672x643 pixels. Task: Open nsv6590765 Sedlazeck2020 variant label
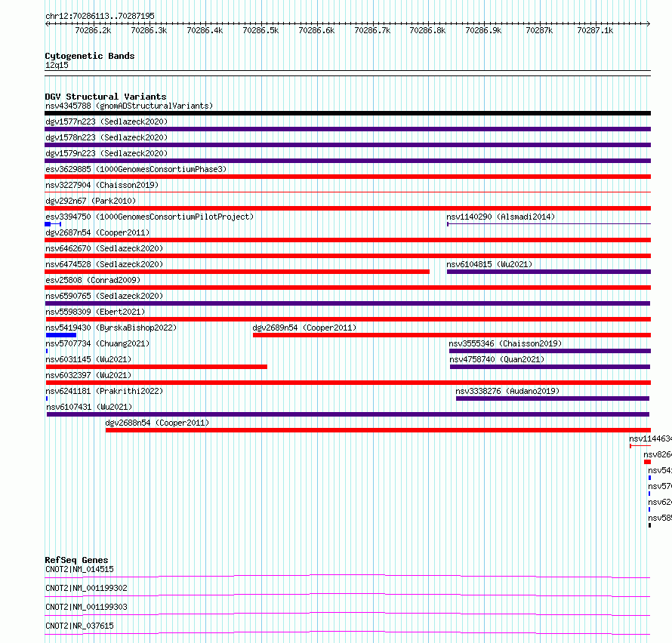tap(104, 296)
